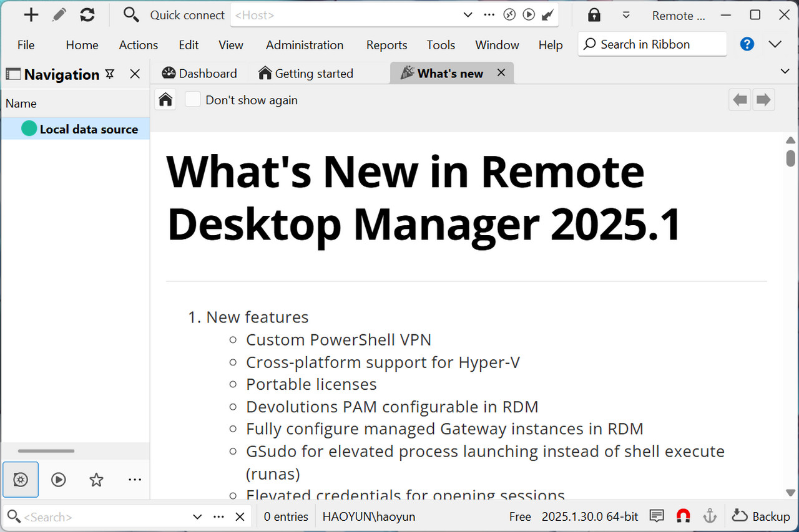Image resolution: width=799 pixels, height=532 pixels.
Task: Select Local data source in navigation tree
Action: (x=75, y=129)
